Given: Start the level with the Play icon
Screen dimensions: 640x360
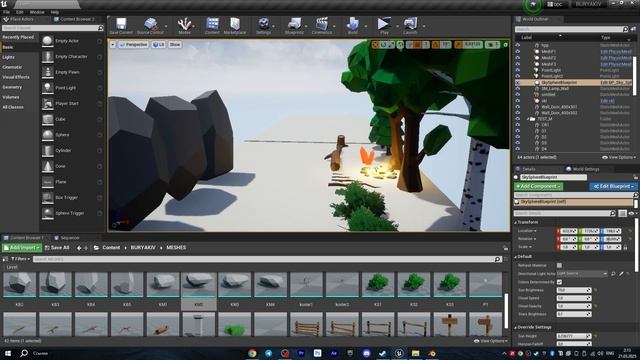Looking at the screenshot, I should 384,24.
